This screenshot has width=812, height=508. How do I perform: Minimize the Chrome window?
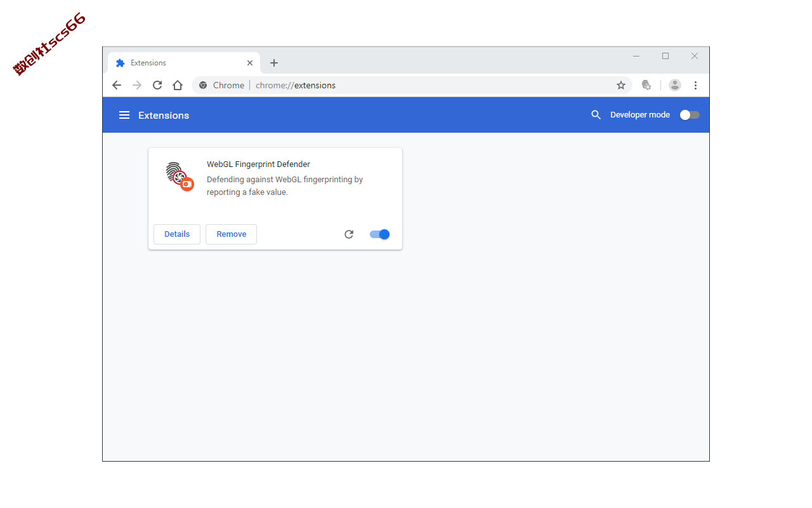[636, 56]
